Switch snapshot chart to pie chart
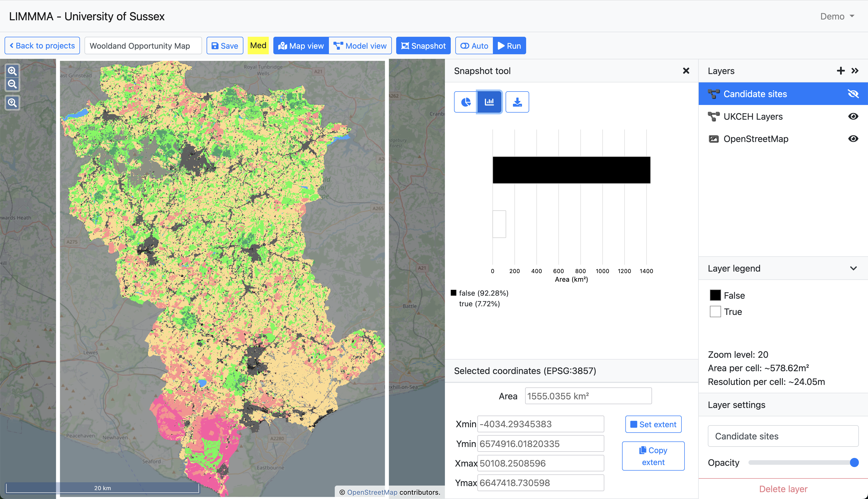The height and width of the screenshot is (499, 868). click(465, 102)
